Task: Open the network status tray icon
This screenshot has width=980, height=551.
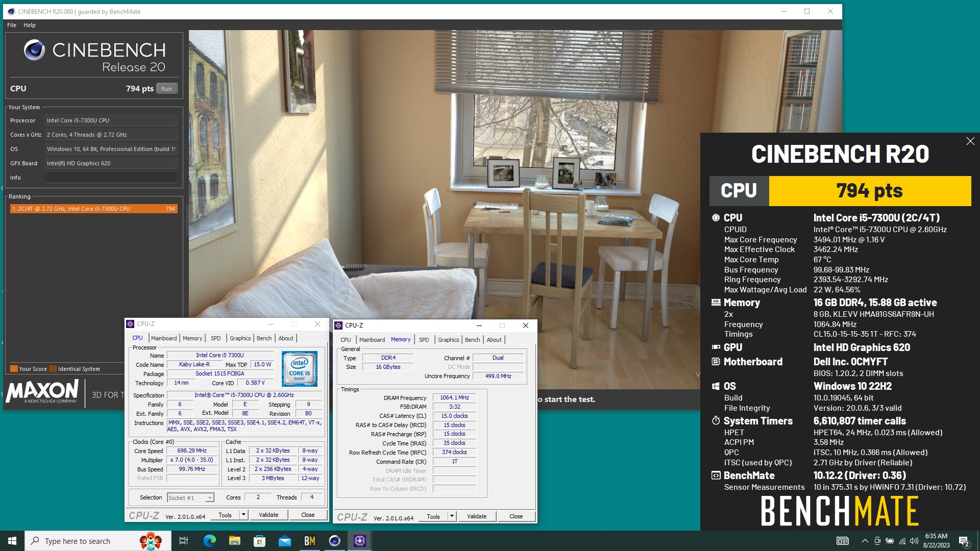Action: coord(902,541)
